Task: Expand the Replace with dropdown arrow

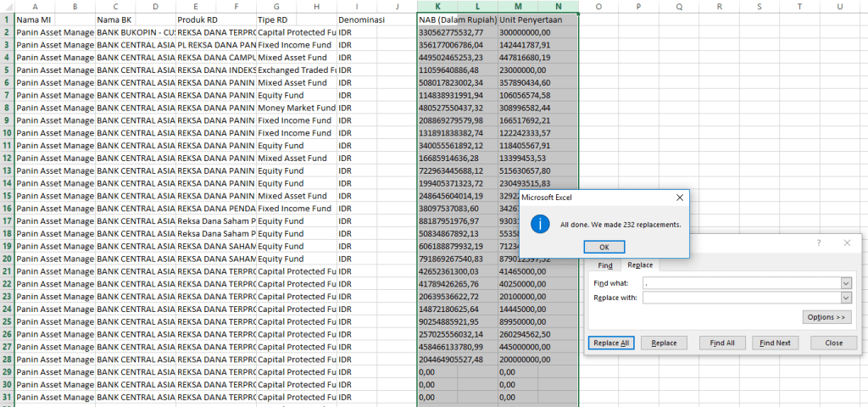Action: [x=846, y=298]
